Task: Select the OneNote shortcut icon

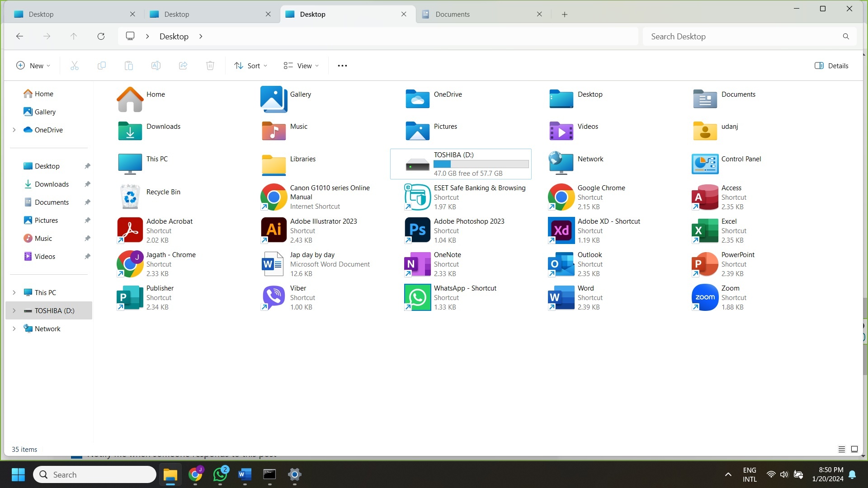Action: click(417, 264)
